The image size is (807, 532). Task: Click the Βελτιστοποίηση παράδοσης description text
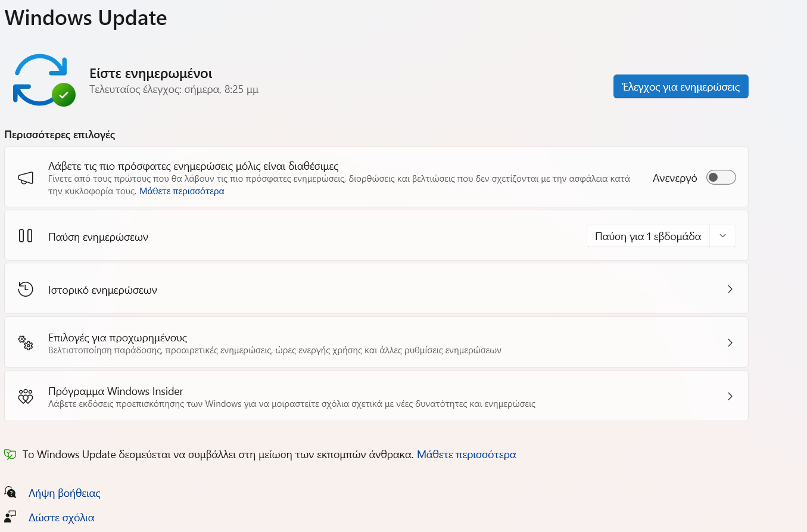pyautogui.click(x=275, y=350)
